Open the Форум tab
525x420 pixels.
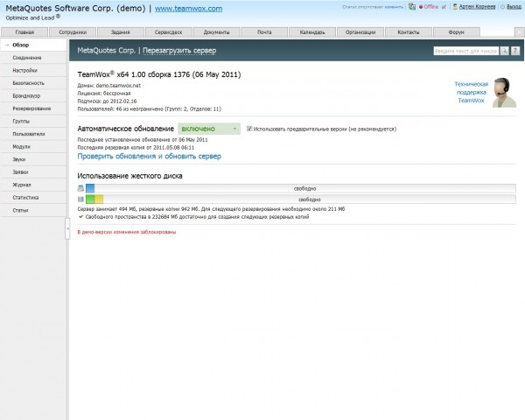click(x=457, y=32)
